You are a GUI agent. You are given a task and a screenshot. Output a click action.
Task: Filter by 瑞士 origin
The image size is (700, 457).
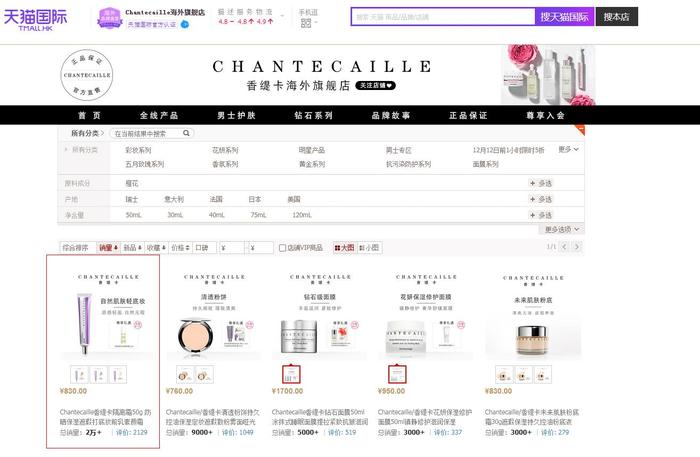click(x=132, y=199)
